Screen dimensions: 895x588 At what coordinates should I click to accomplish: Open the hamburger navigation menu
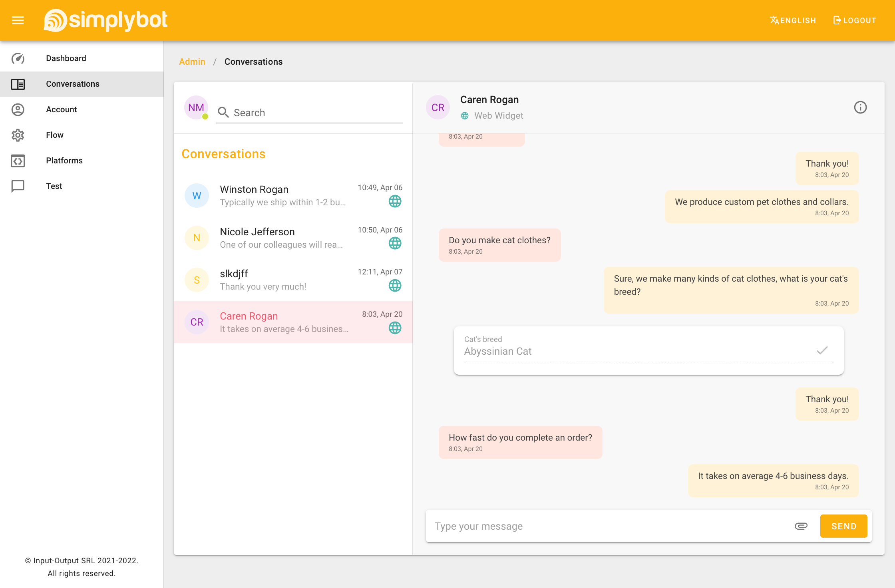coord(18,20)
